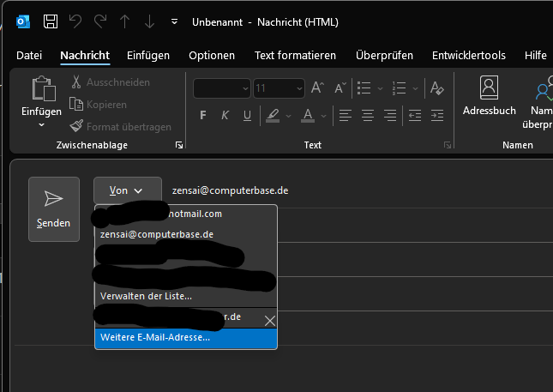This screenshot has height=392, width=553.
Task: Clear all formatting icon
Action: (x=436, y=87)
